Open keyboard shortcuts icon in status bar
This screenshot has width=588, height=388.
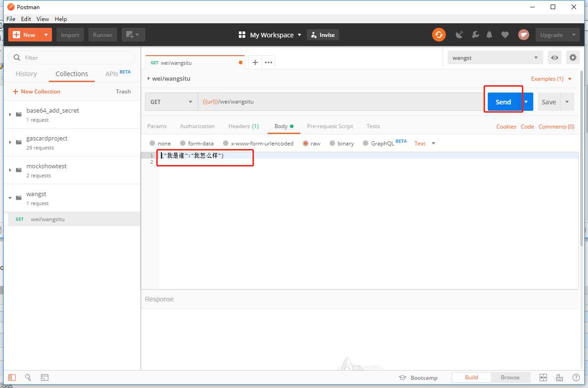click(560, 378)
